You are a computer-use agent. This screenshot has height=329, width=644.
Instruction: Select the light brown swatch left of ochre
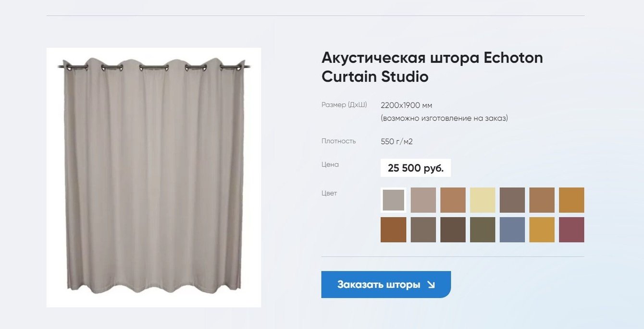[x=542, y=200]
